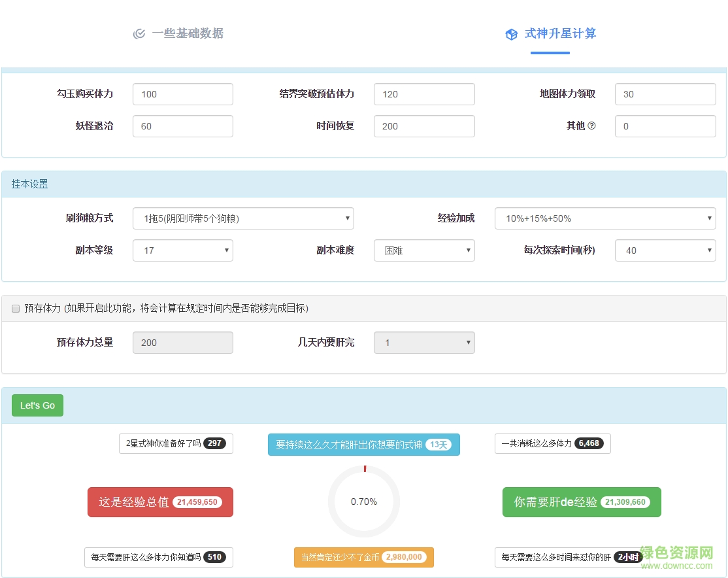
Task: Click the orange 当然肯定还少不了金币 button
Action: coord(363,557)
